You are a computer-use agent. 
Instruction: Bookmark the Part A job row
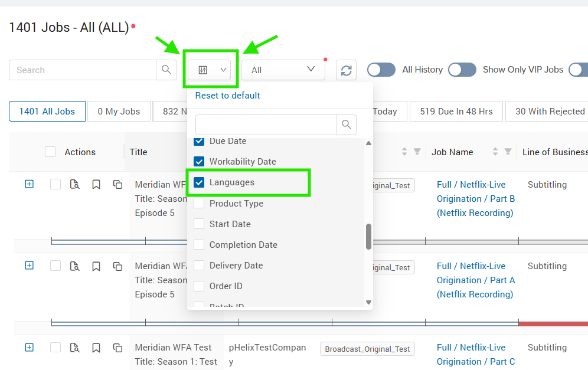[x=96, y=266]
